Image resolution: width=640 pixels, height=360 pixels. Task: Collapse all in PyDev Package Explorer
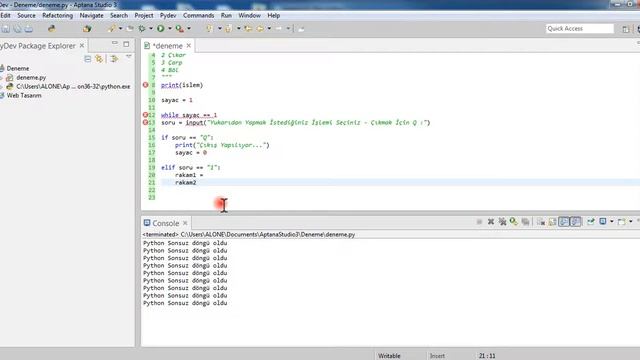(87, 59)
